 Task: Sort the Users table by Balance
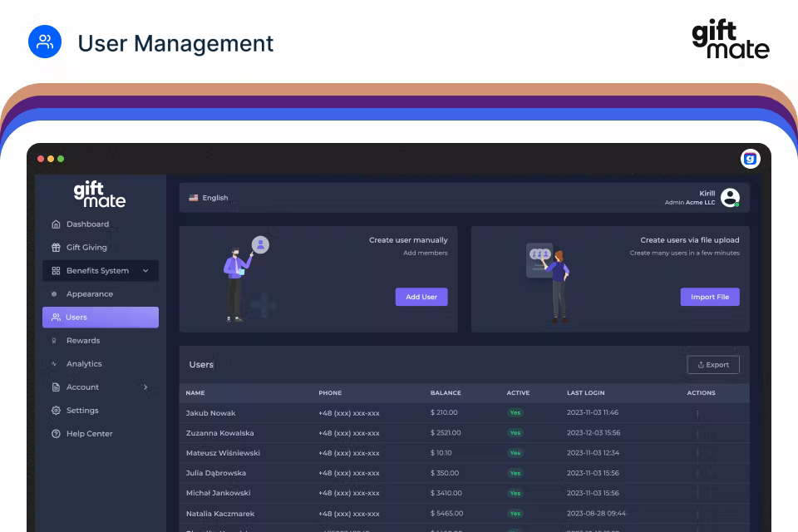(446, 392)
